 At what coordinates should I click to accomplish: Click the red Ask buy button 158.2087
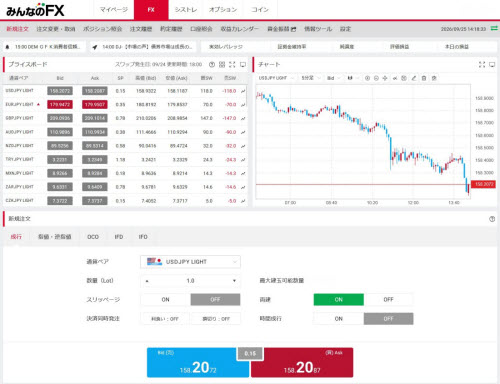click(x=302, y=362)
